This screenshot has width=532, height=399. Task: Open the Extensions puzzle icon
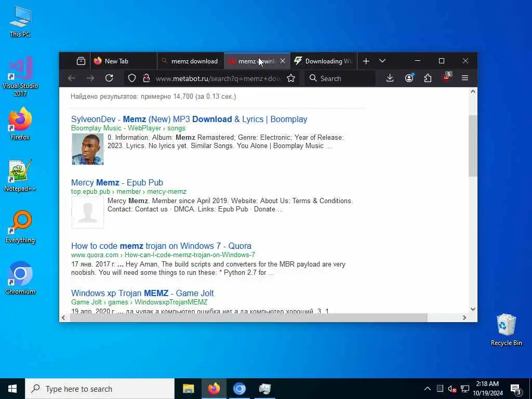pos(428,78)
